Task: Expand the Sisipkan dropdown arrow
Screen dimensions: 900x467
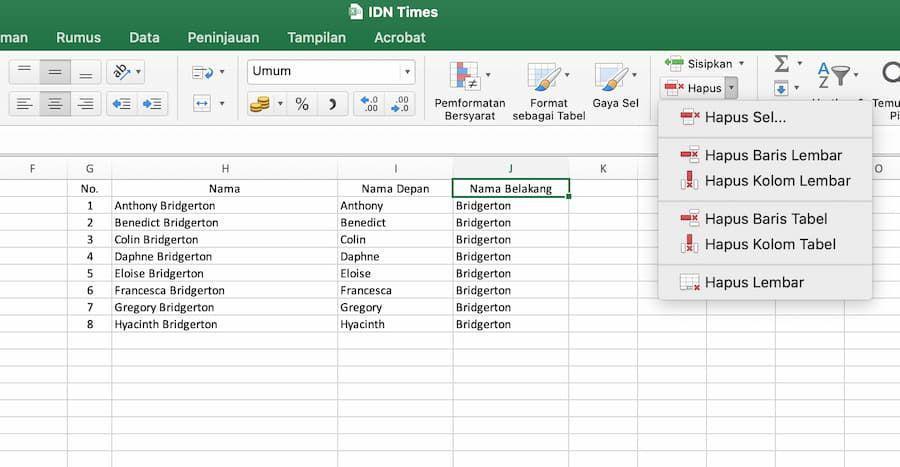Action: [x=741, y=64]
